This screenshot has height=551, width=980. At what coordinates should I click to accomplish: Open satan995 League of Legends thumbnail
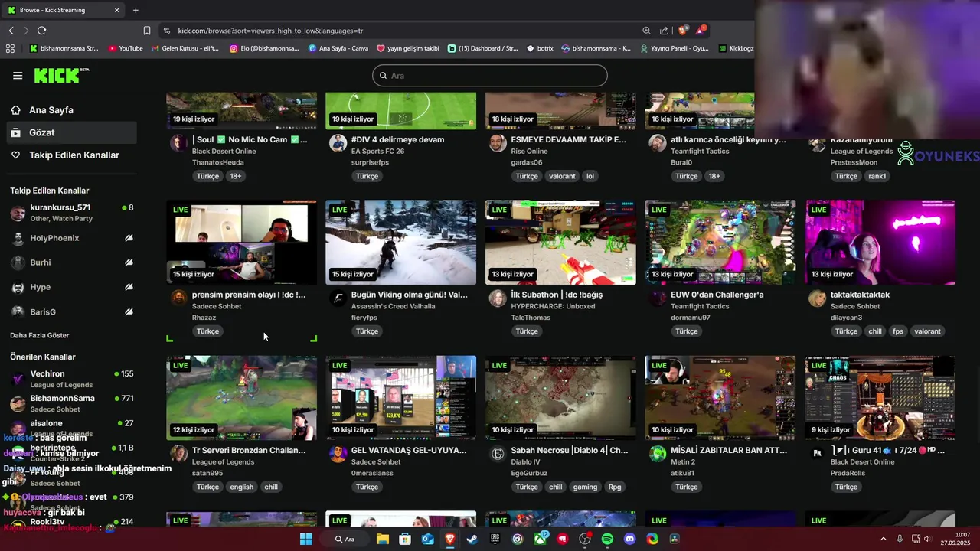242,398
